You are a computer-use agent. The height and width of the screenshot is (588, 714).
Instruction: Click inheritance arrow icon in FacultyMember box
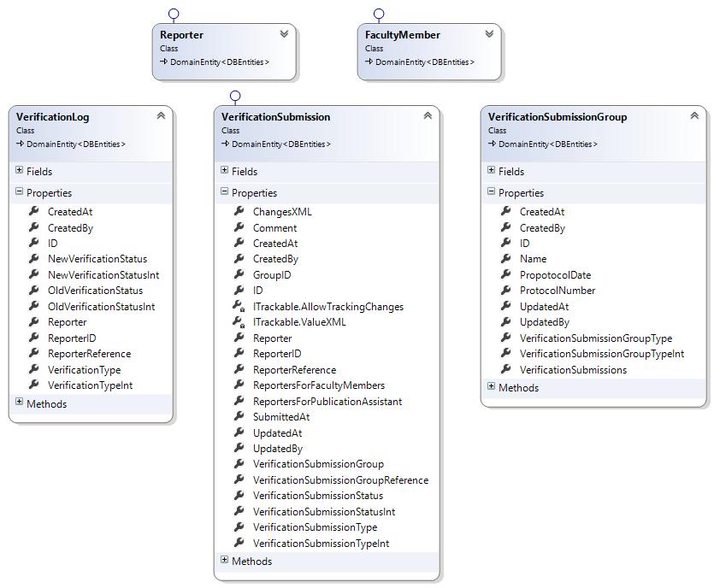[369, 62]
